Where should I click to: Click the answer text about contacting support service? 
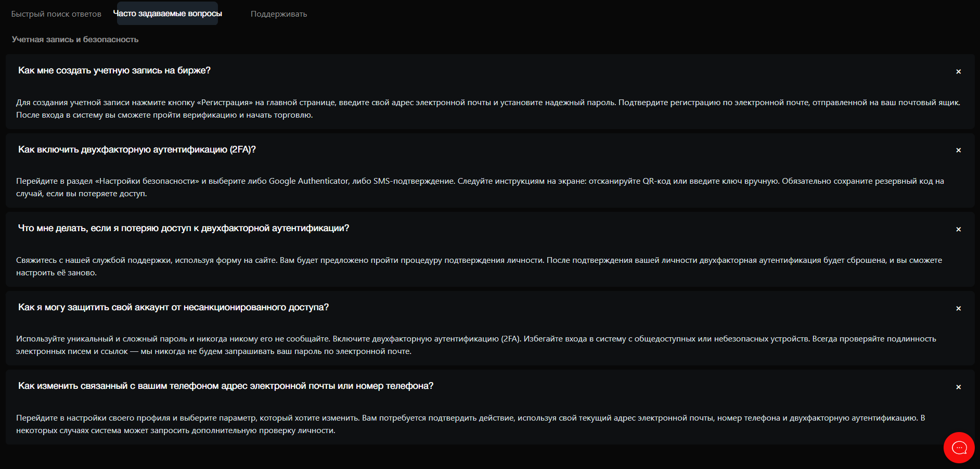[479, 267]
